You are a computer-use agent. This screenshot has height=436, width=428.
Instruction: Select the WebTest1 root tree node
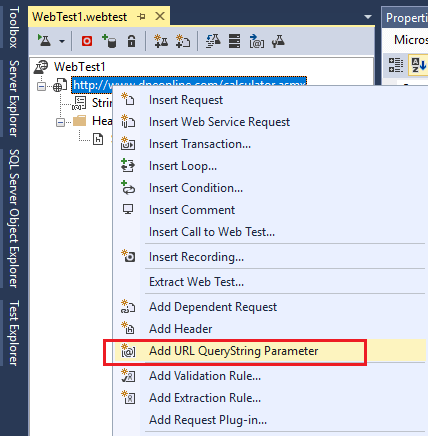coord(80,67)
